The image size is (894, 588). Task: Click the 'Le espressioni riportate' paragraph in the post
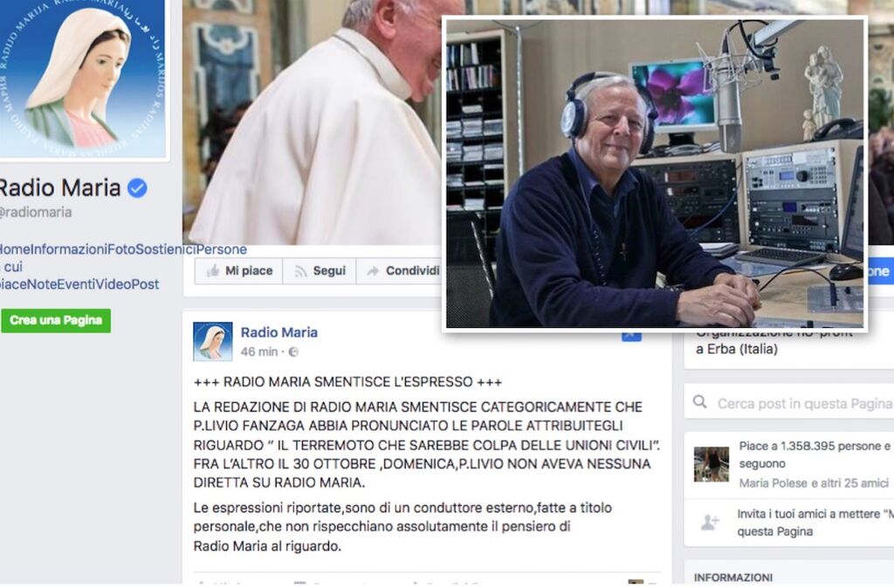(x=402, y=526)
